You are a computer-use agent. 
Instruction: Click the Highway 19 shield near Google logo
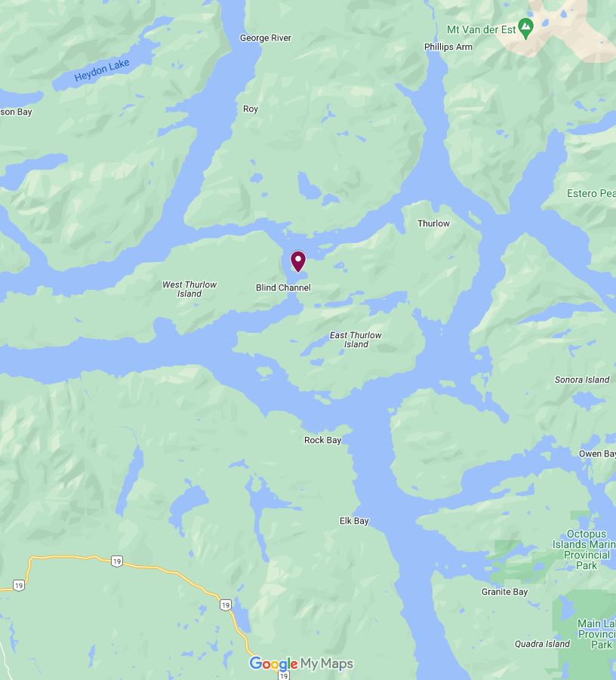tap(284, 675)
